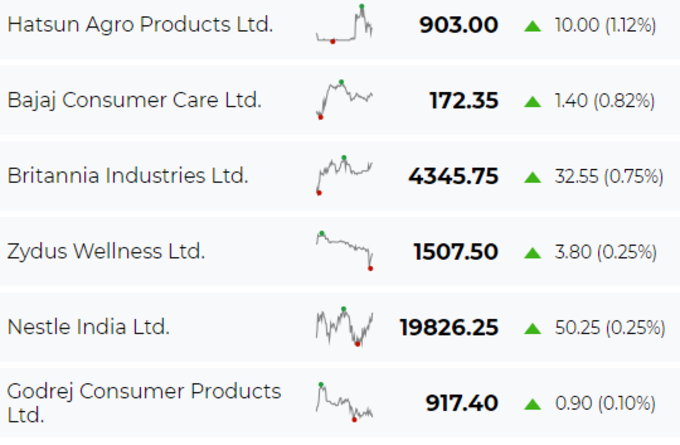The width and height of the screenshot is (680, 445).
Task: Click green up arrow beside 0.90 (0.10%)
Action: (533, 404)
